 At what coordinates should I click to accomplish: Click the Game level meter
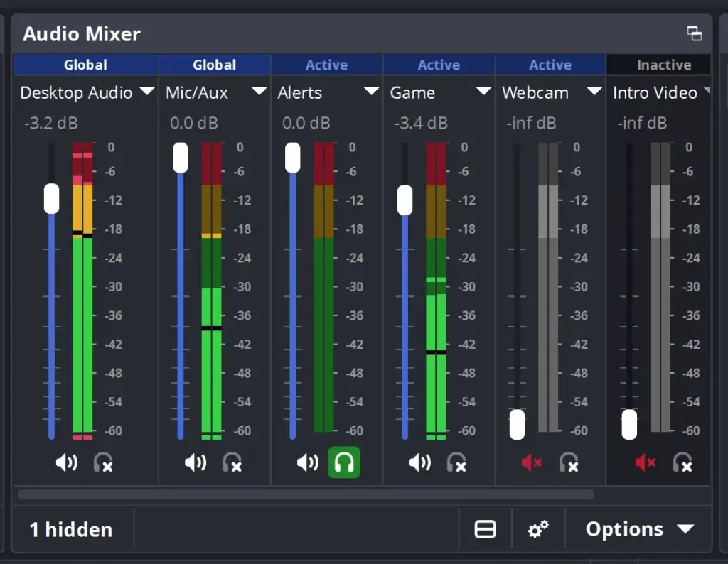(x=436, y=291)
